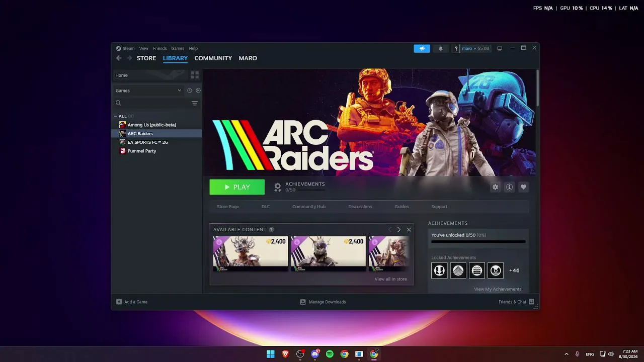Open the View menu
This screenshot has width=644, height=362.
pyautogui.click(x=144, y=48)
